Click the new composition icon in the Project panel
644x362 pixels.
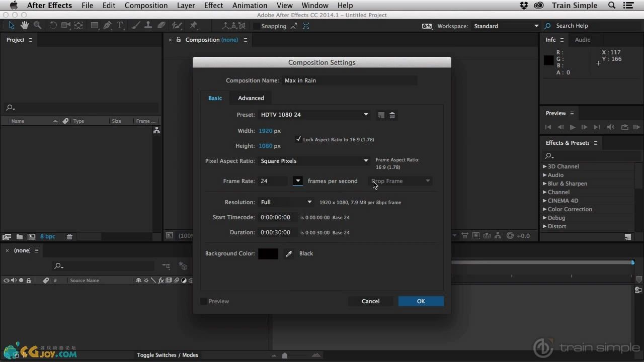point(32,237)
